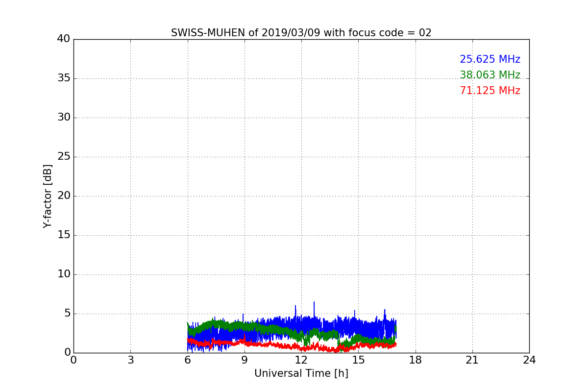Click the Y-factor [dB] axis label
This screenshot has width=588, height=392.
click(48, 196)
